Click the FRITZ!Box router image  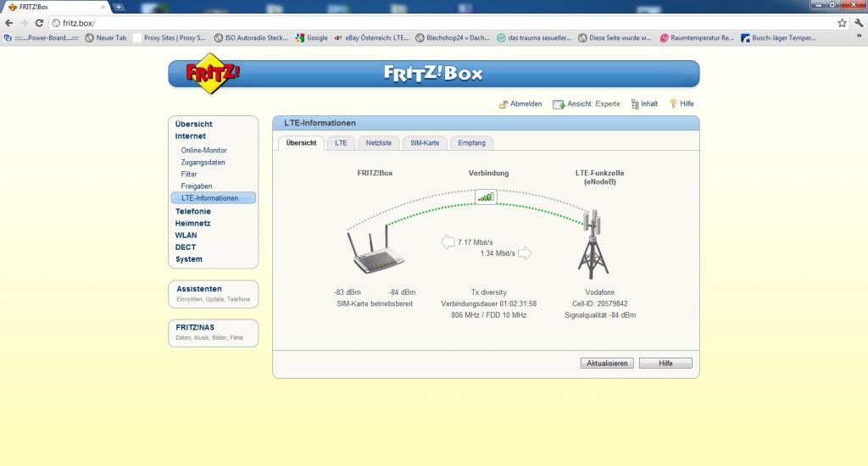pos(376,248)
